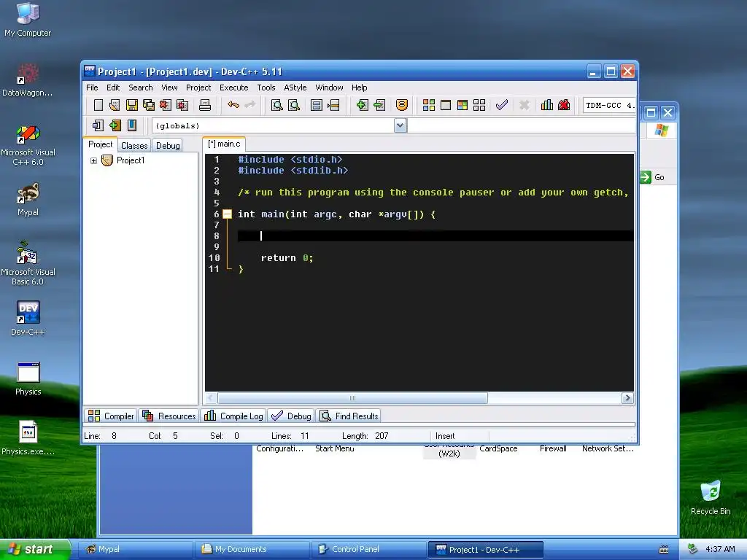Viewport: 747px width, 560px height.
Task: Click the Remove from project minus icon
Action: point(379,105)
